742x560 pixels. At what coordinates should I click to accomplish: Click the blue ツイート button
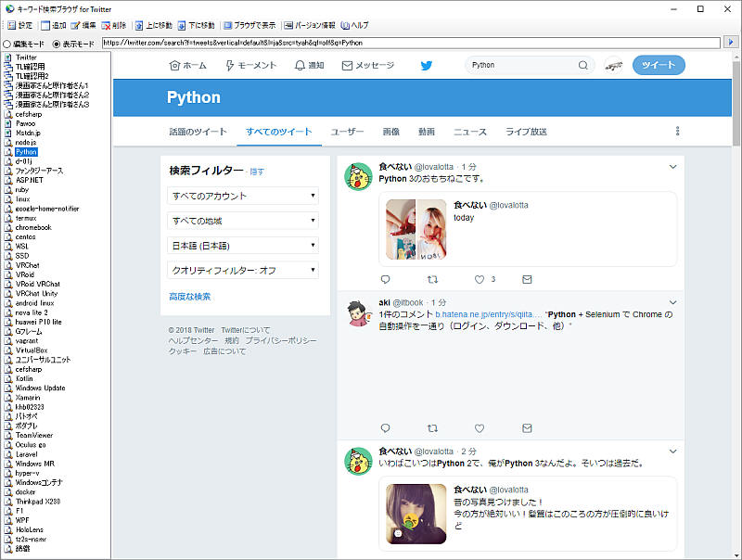pos(659,66)
